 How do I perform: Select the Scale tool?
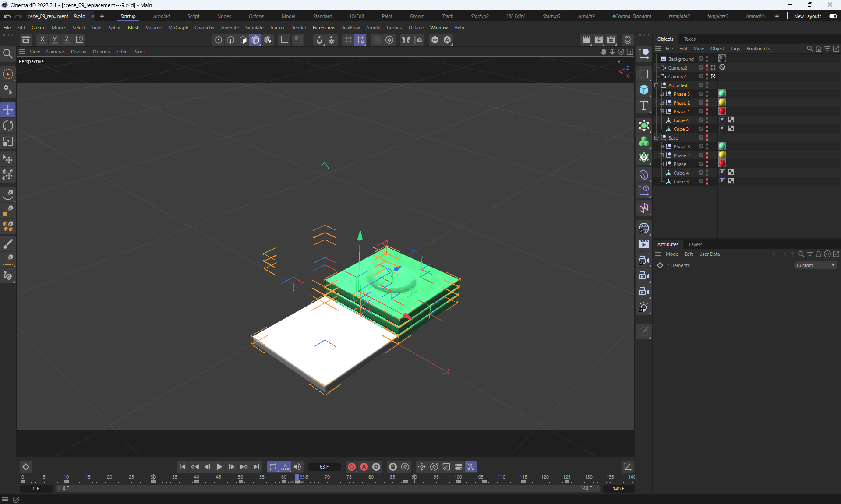click(8, 142)
